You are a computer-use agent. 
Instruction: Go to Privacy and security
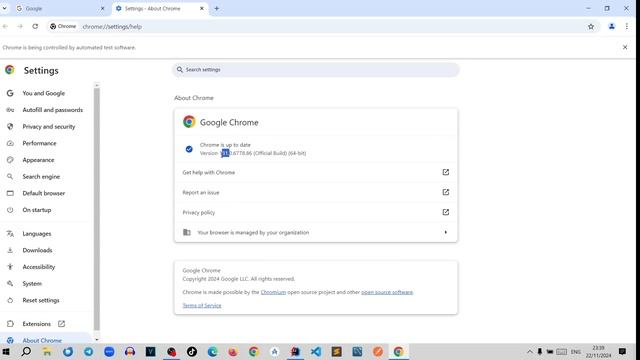click(x=49, y=127)
